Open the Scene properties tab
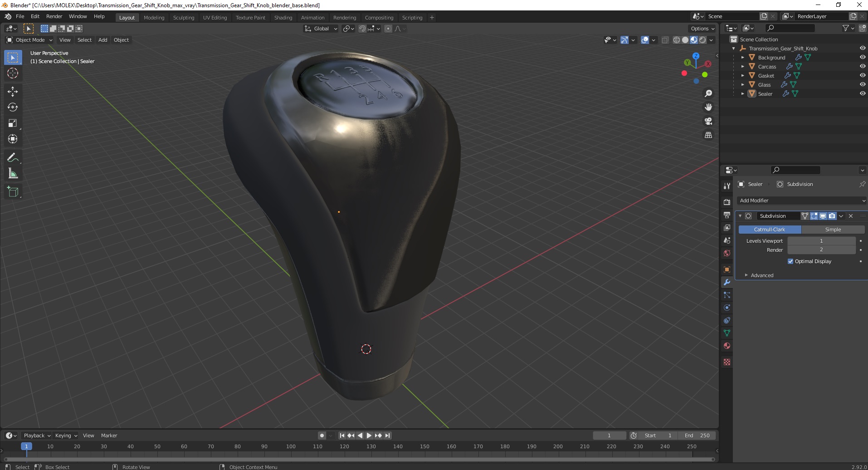 tap(727, 240)
